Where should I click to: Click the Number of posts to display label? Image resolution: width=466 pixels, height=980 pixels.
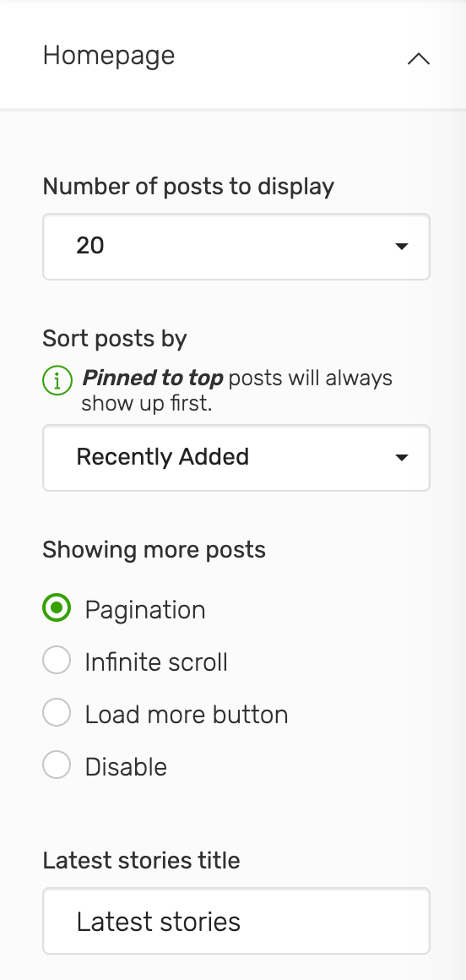point(188,187)
